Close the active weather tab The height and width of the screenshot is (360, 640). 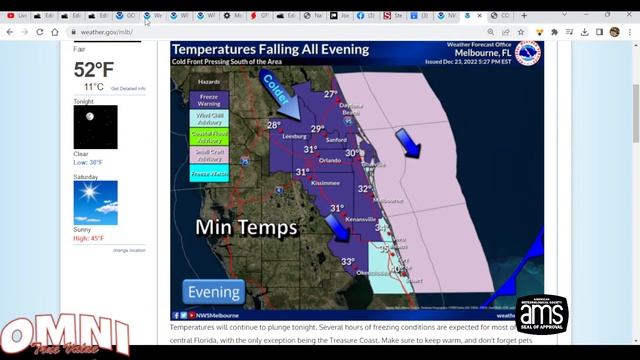[x=480, y=16]
